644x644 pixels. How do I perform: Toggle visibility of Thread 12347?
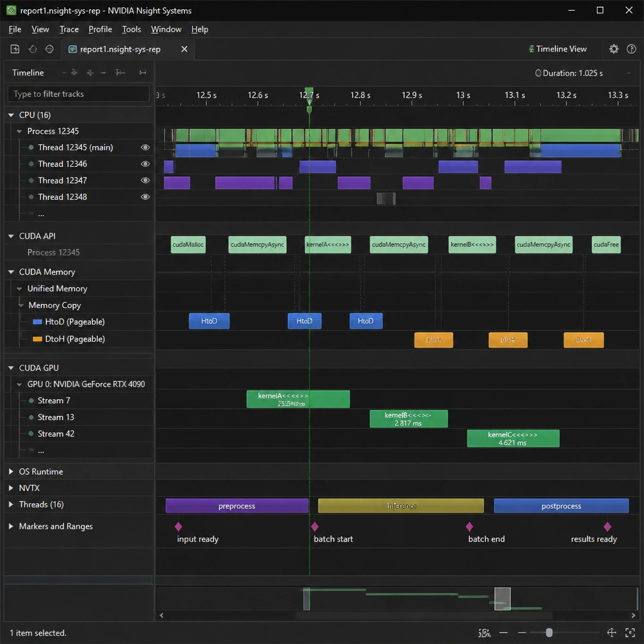[x=145, y=180]
